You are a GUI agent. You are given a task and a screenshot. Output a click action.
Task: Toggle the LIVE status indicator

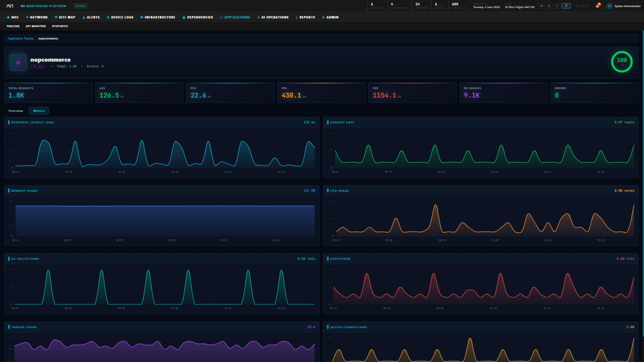click(80, 6)
